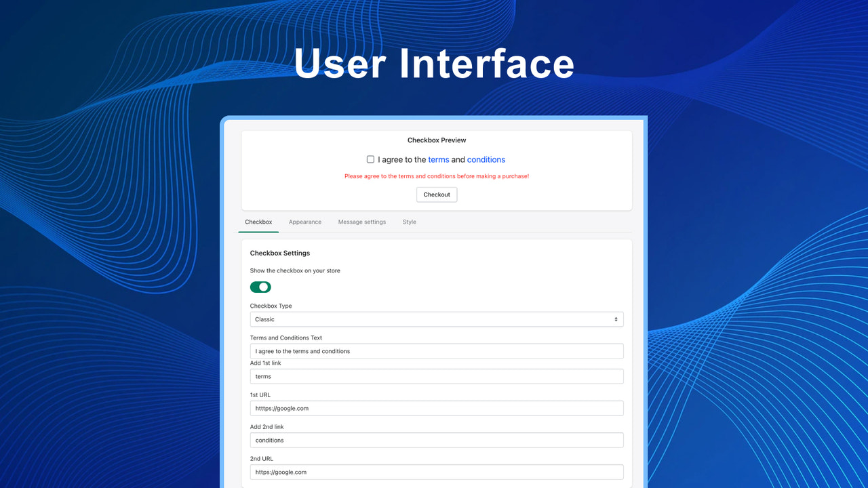Check the agreement checkbox in the preview
The width and height of the screenshot is (868, 488).
tap(370, 159)
